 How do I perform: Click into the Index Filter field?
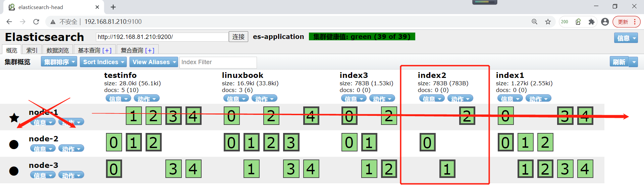click(218, 62)
